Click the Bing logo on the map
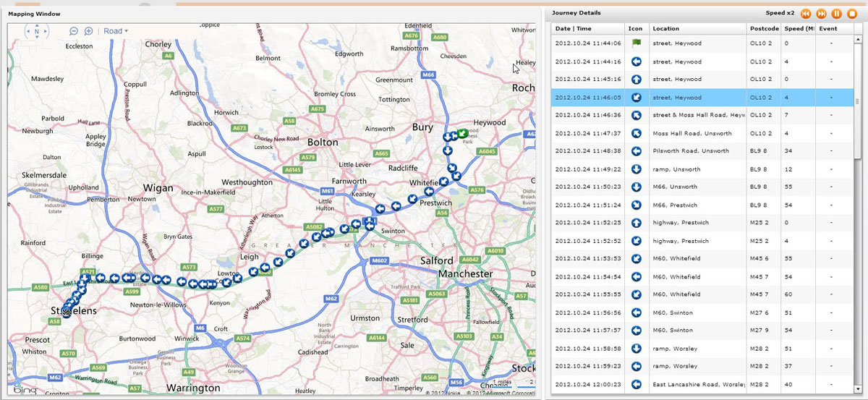The height and width of the screenshot is (400, 868). coord(25,391)
